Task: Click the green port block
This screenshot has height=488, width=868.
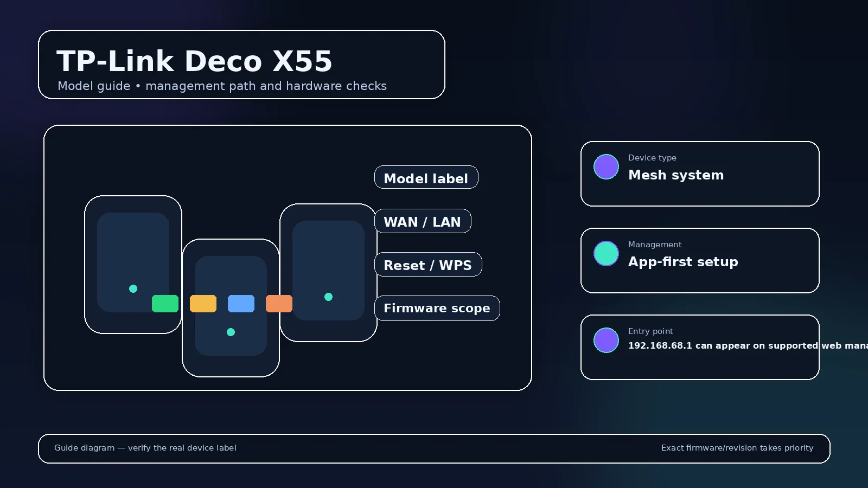Action: point(165,304)
